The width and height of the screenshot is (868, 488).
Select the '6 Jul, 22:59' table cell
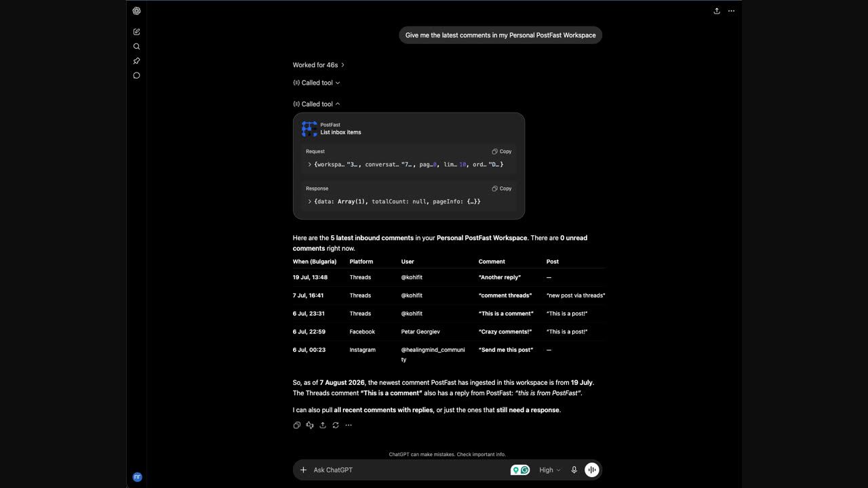309,332
